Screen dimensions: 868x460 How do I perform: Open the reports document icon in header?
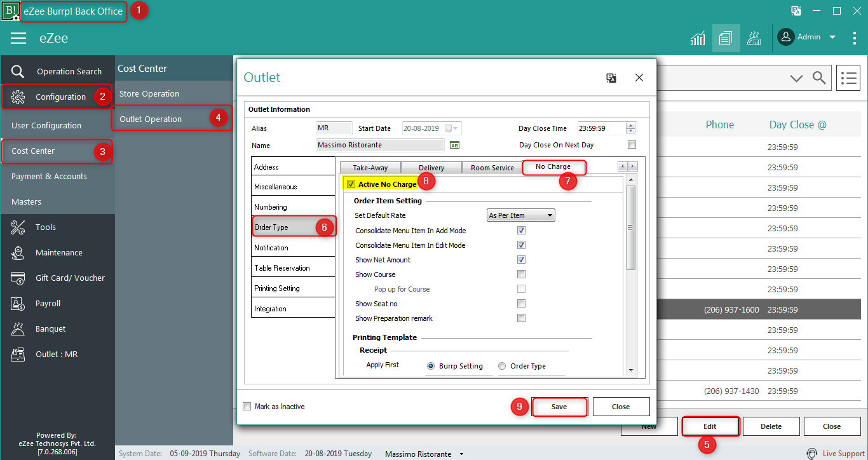pyautogui.click(x=726, y=38)
